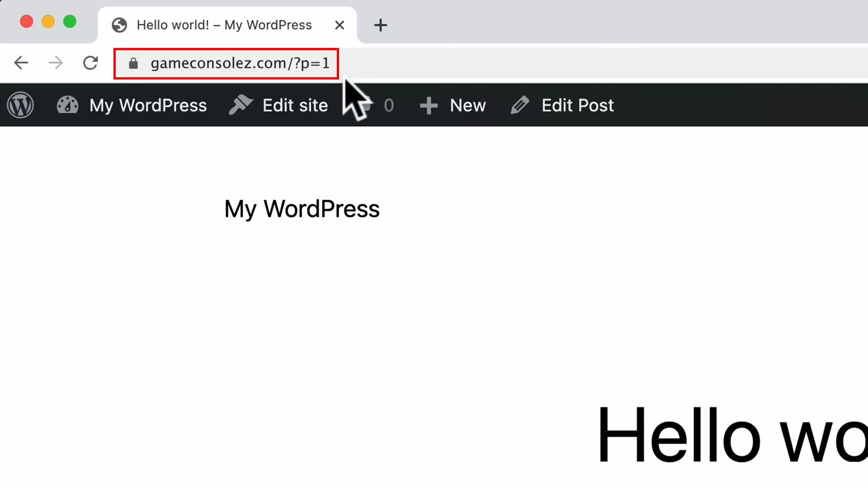The image size is (868, 488).
Task: Click Edit Post in the toolbar
Action: pyautogui.click(x=578, y=105)
